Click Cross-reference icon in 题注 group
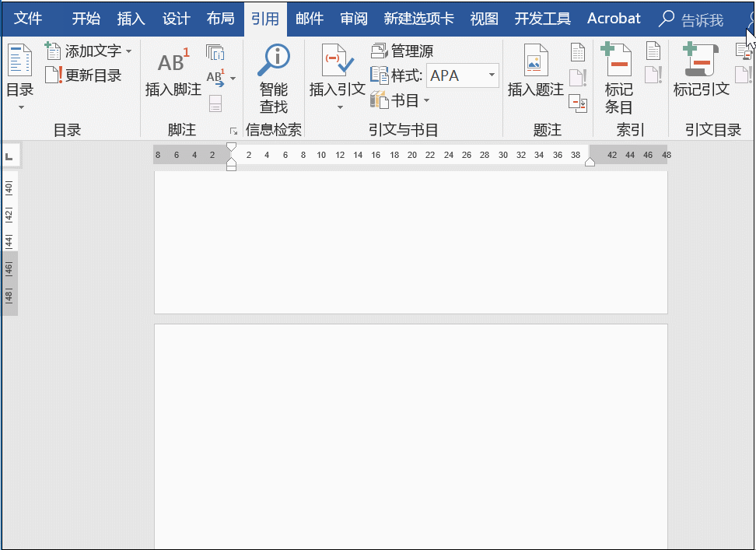 (578, 103)
